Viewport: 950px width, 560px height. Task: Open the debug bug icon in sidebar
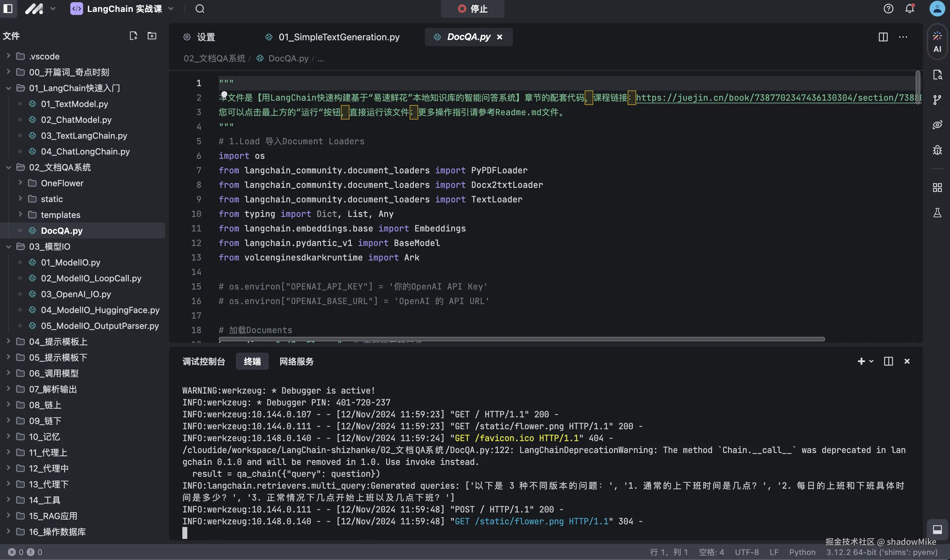point(937,150)
